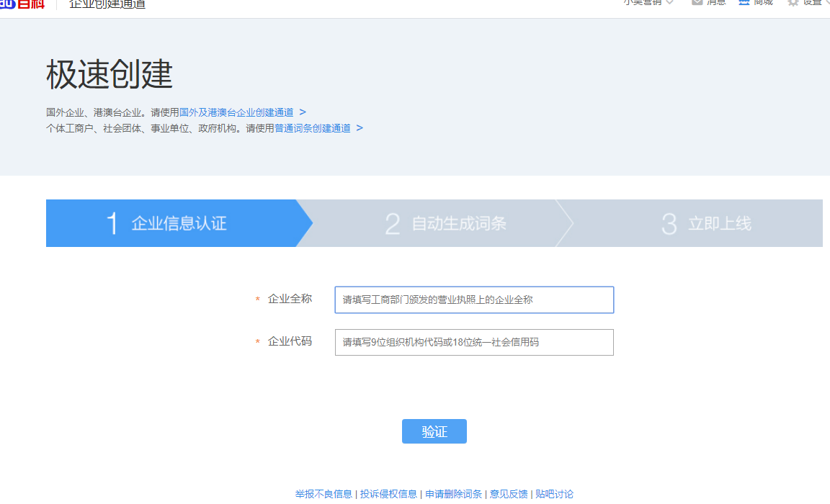
Task: Open the 商城 icon in header
Action: tap(744, 2)
